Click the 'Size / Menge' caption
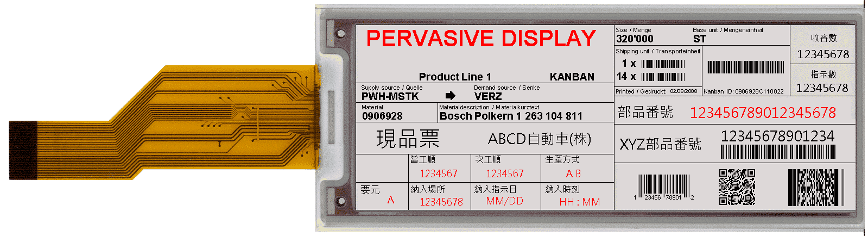 click(633, 30)
